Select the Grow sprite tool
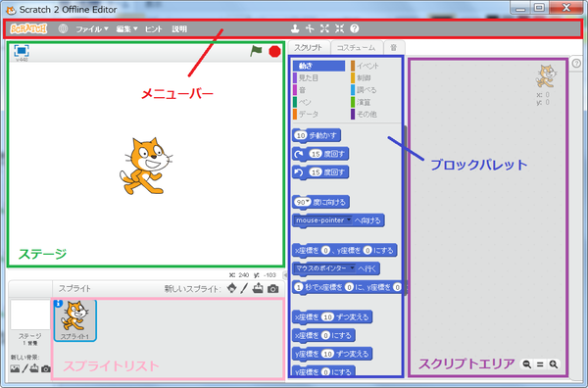The width and height of the screenshot is (588, 388). tap(324, 28)
